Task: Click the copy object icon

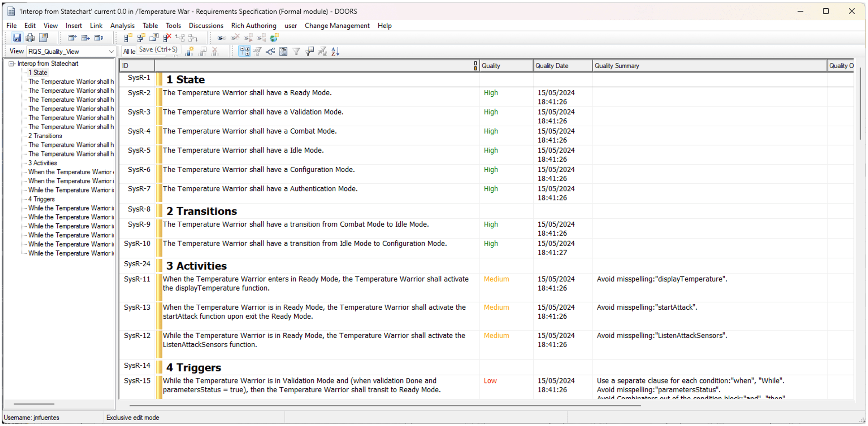Action: pos(154,38)
